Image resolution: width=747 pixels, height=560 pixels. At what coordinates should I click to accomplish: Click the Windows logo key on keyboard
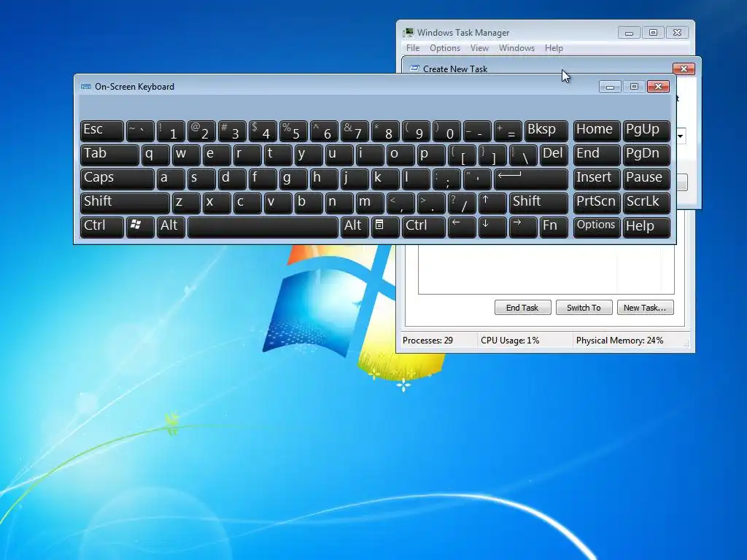(x=140, y=227)
